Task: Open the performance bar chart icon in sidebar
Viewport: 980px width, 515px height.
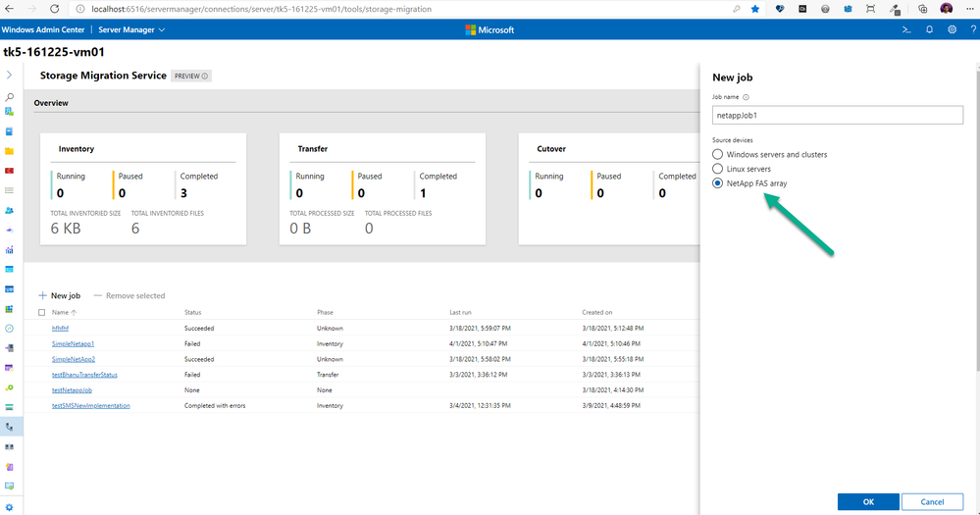Action: [x=10, y=250]
